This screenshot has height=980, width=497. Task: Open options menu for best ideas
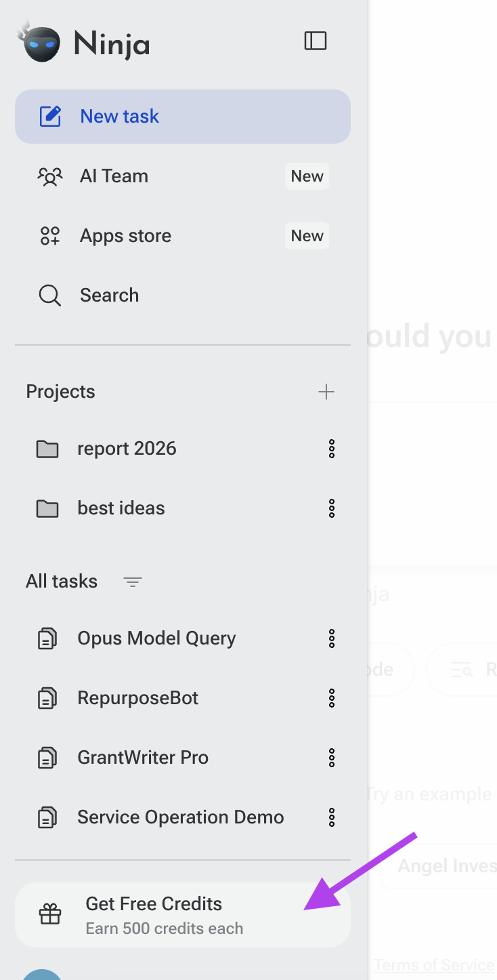pos(332,508)
